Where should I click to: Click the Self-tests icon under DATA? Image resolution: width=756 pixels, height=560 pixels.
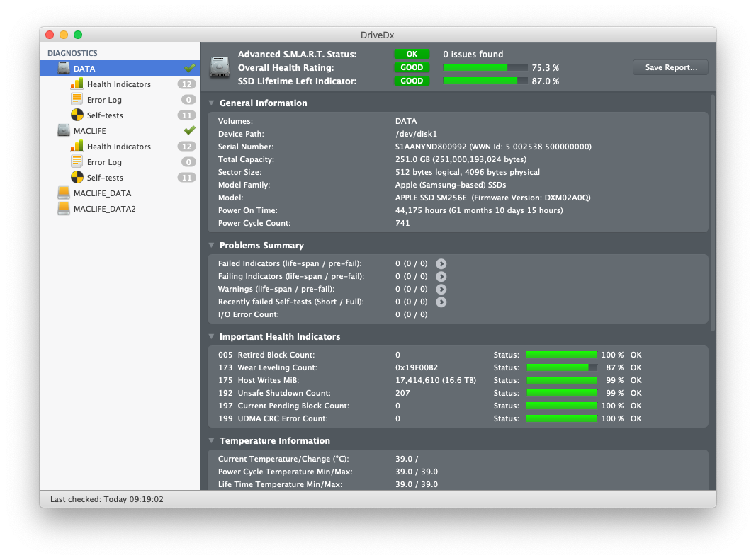click(x=77, y=115)
